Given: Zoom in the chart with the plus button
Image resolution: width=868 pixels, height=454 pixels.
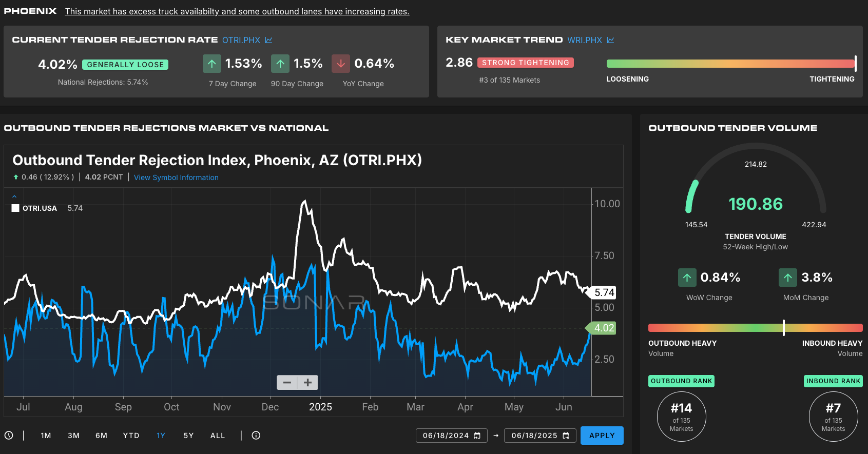Looking at the screenshot, I should coord(308,383).
